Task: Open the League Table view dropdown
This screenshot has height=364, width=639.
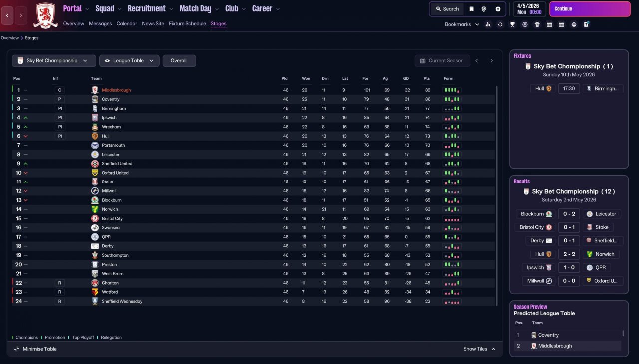Action: click(129, 61)
